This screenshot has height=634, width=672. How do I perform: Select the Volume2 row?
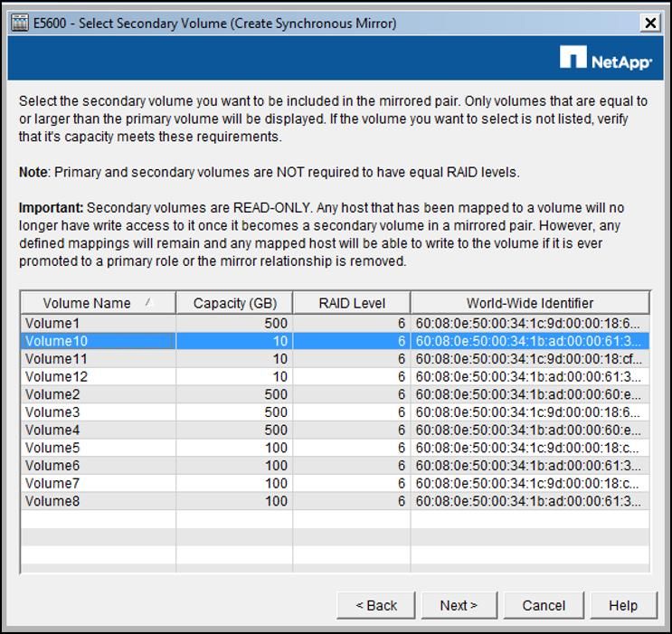click(336, 394)
